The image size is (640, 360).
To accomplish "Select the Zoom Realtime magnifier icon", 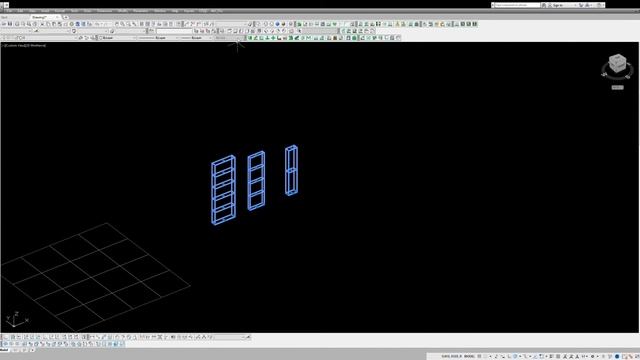I will point(122,24).
